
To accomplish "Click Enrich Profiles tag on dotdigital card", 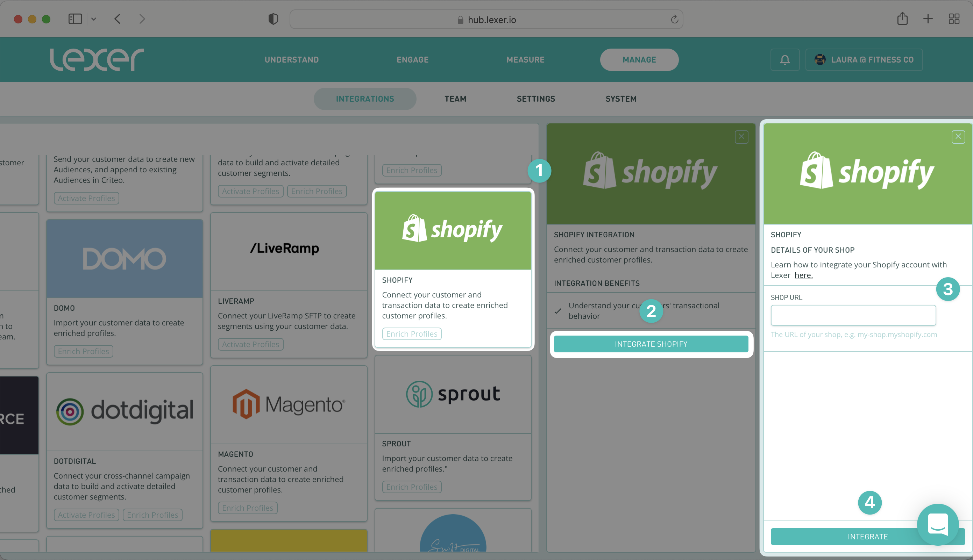I will (152, 515).
